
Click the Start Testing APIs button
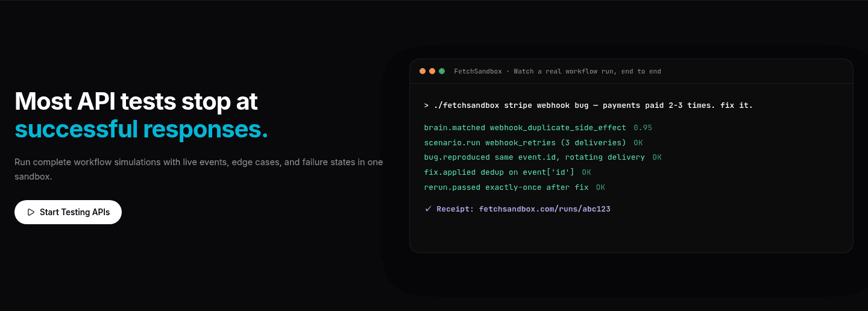68,212
